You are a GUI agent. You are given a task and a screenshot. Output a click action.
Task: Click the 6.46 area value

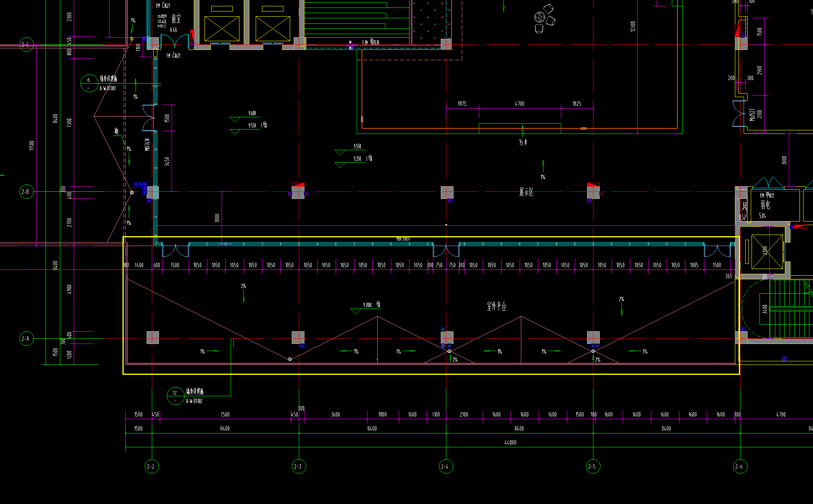click(174, 30)
